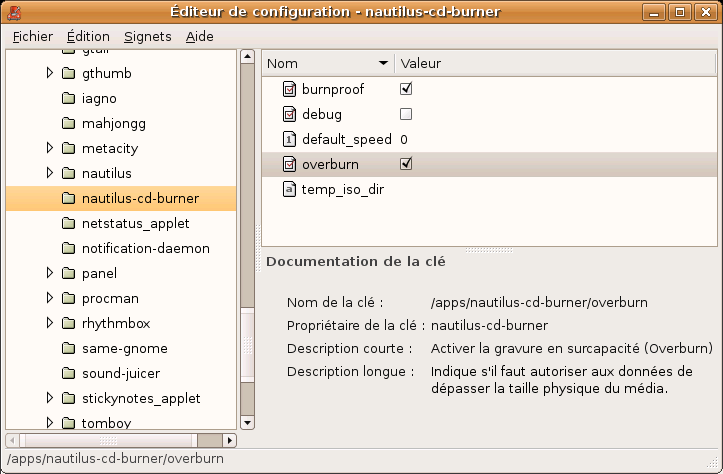Click the configuration editor icon in title bar
723x474 pixels.
click(14, 12)
